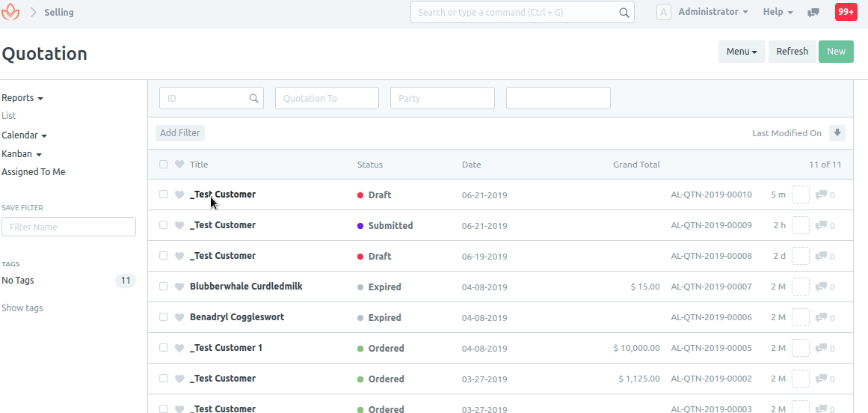Toggle sort direction arrow button

[837, 133]
